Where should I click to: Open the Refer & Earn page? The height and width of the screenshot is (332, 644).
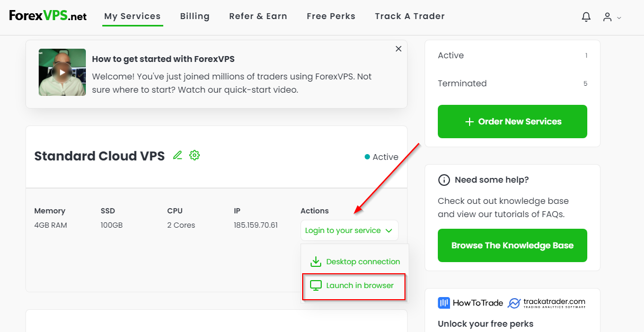(258, 16)
